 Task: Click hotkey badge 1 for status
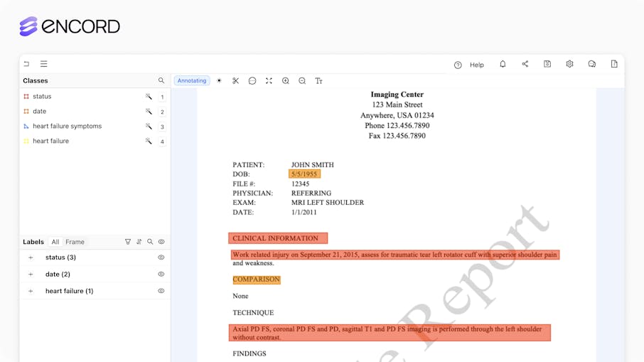(x=162, y=97)
